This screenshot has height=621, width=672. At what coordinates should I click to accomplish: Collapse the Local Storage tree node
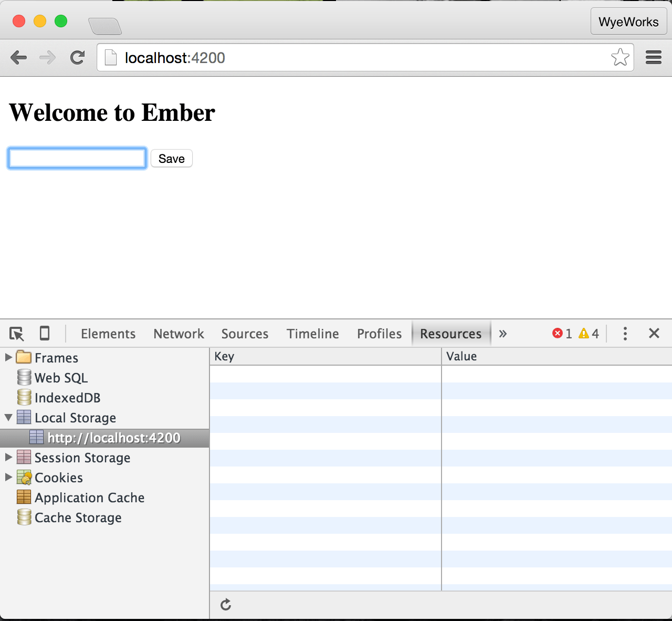tap(8, 418)
